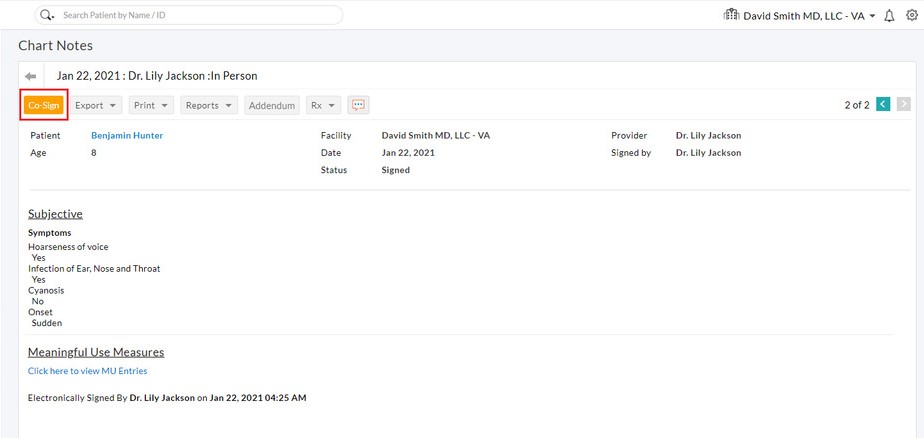924x438 pixels.
Task: Expand the Print dropdown menu
Action: [x=151, y=105]
